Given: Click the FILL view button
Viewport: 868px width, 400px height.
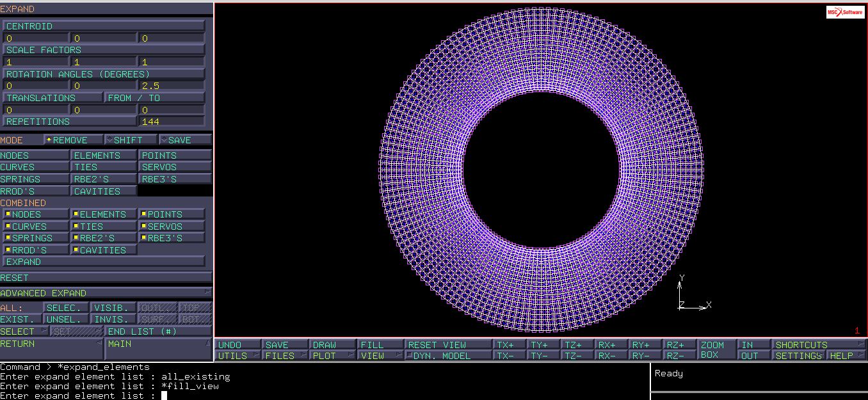Looking at the screenshot, I should (x=379, y=344).
